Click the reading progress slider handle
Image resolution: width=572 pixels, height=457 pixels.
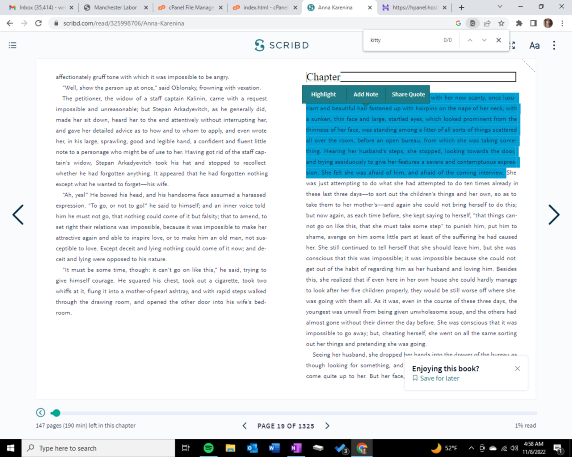(55, 413)
